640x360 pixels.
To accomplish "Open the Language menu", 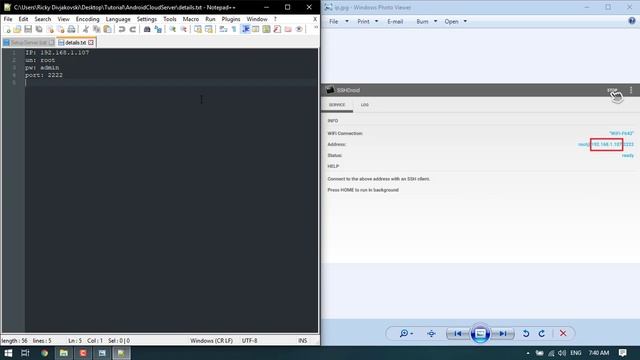I will 118,19.
